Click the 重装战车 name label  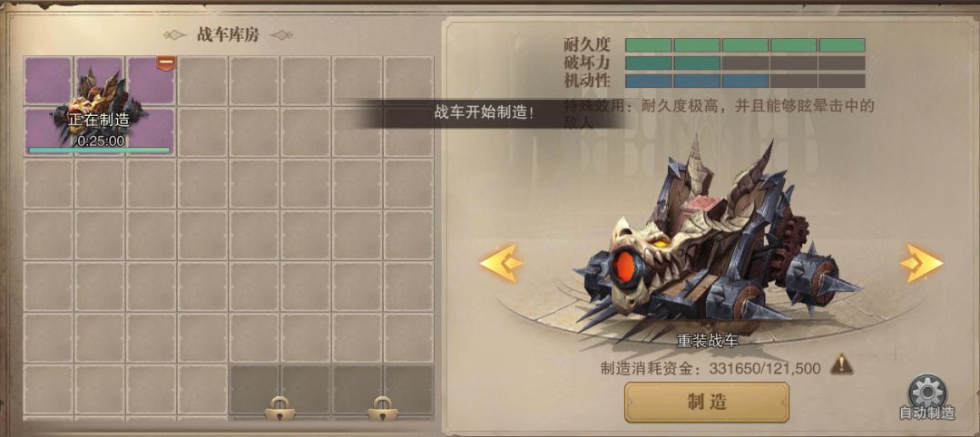[707, 340]
